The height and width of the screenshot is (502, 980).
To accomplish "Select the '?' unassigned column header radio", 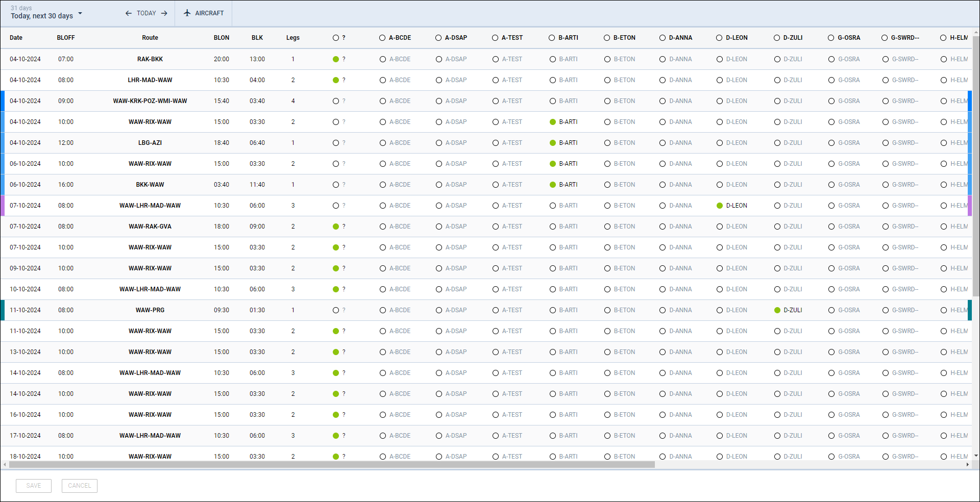I will 336,38.
